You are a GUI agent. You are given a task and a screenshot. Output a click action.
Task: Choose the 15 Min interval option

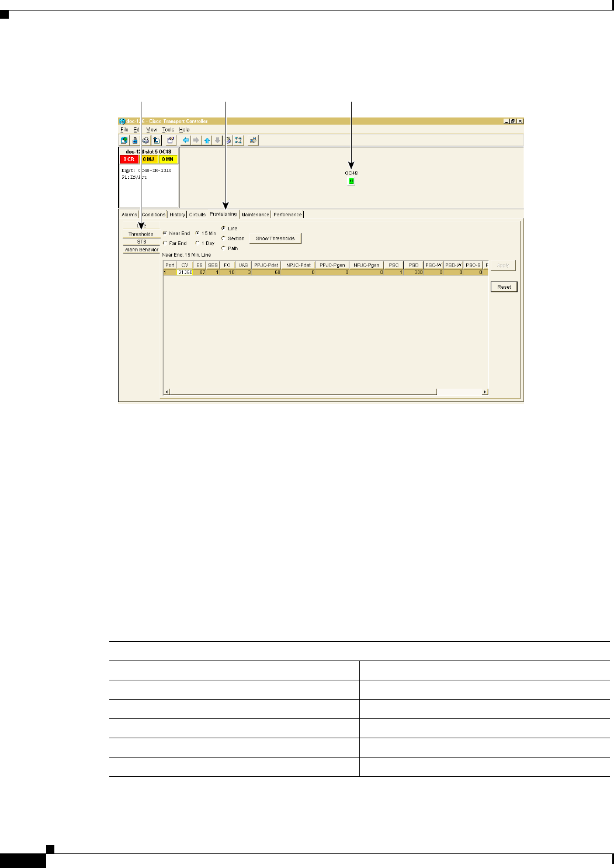click(x=197, y=233)
